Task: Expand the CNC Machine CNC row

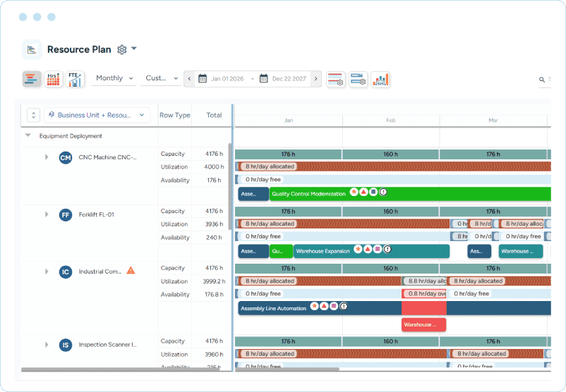Action: 47,157
